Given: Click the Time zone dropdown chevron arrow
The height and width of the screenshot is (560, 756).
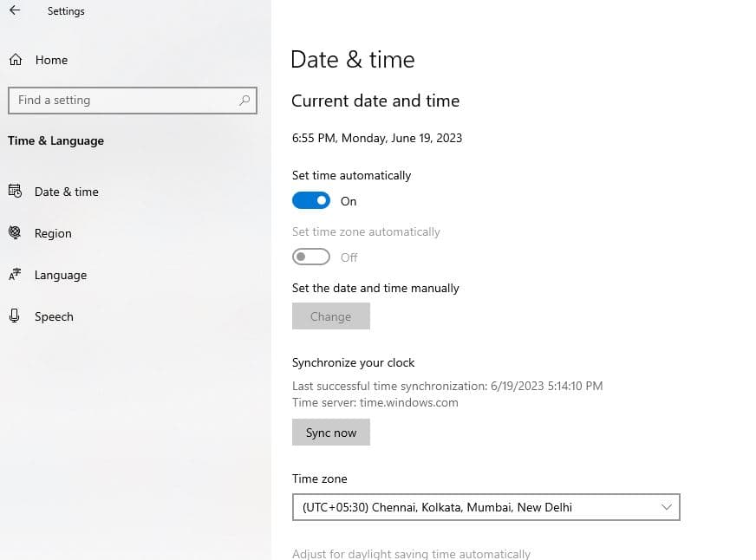Looking at the screenshot, I should 666,507.
